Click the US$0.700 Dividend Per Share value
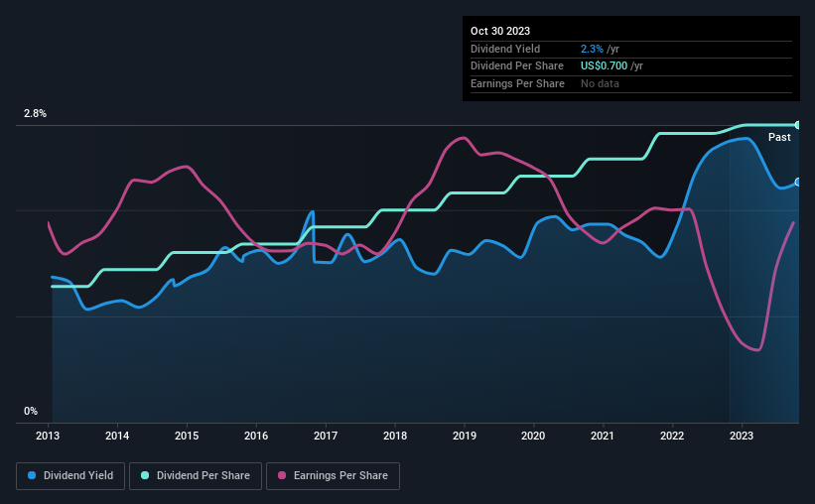Viewport: 815px width, 504px height. coord(604,66)
